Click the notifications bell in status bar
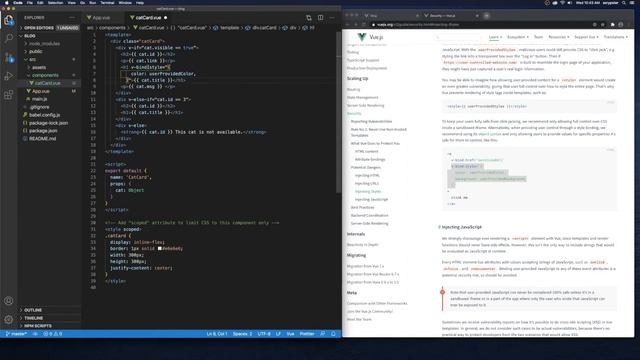This screenshot has width=640, height=360. 333,334
